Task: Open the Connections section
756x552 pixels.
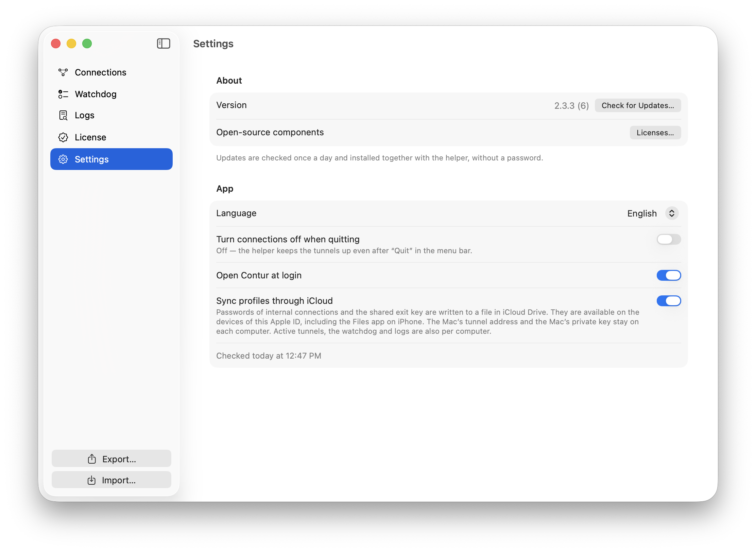Action: tap(111, 72)
